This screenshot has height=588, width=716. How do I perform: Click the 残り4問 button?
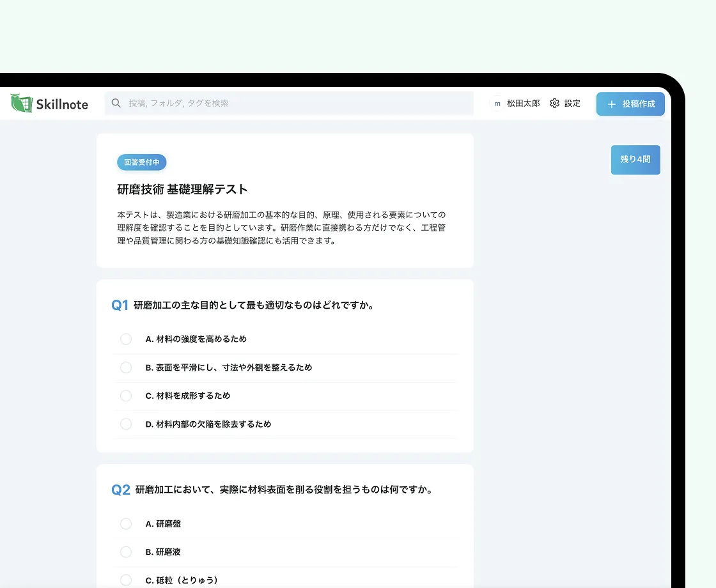coord(635,160)
